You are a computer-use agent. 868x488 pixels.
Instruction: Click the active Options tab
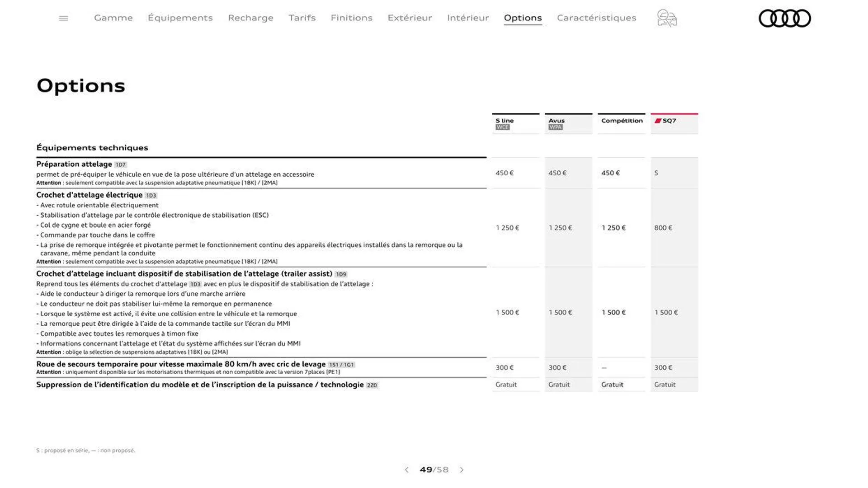tap(523, 18)
